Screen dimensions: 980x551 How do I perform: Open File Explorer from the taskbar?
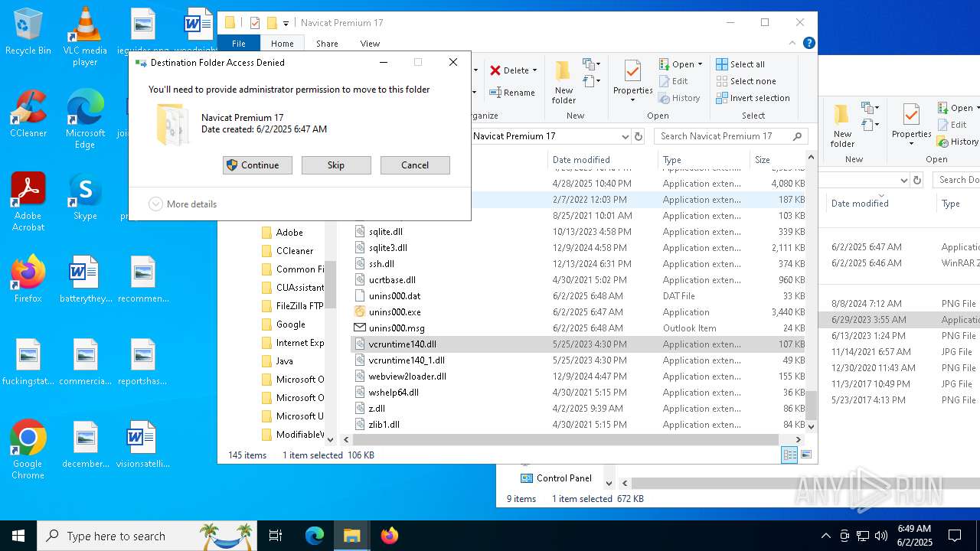pyautogui.click(x=351, y=536)
